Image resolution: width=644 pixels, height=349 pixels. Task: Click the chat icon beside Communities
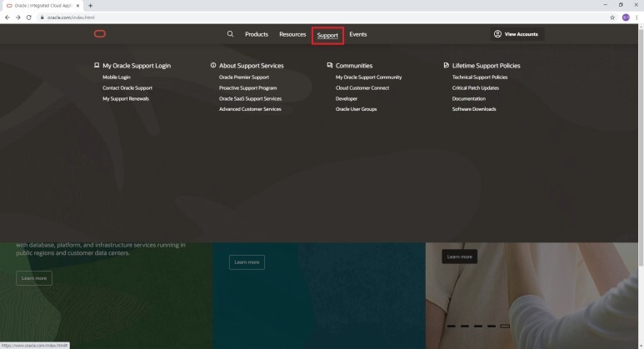coord(329,65)
